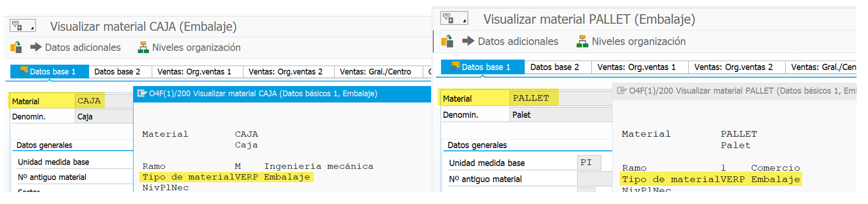Click the arrow icon of CAJA Datos adicionales
Image resolution: width=868 pixels, height=204 pixels.
pos(35,47)
